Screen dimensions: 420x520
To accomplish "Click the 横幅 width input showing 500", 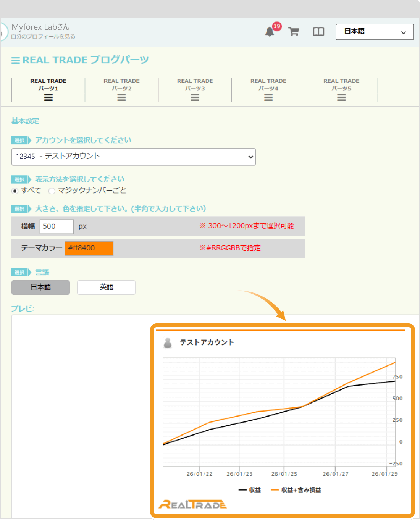I will point(57,226).
